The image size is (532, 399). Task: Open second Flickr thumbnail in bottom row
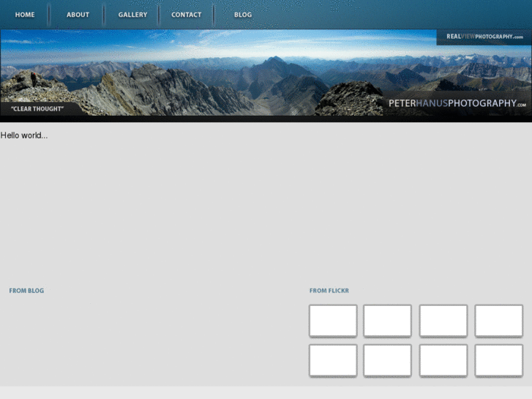(x=387, y=360)
